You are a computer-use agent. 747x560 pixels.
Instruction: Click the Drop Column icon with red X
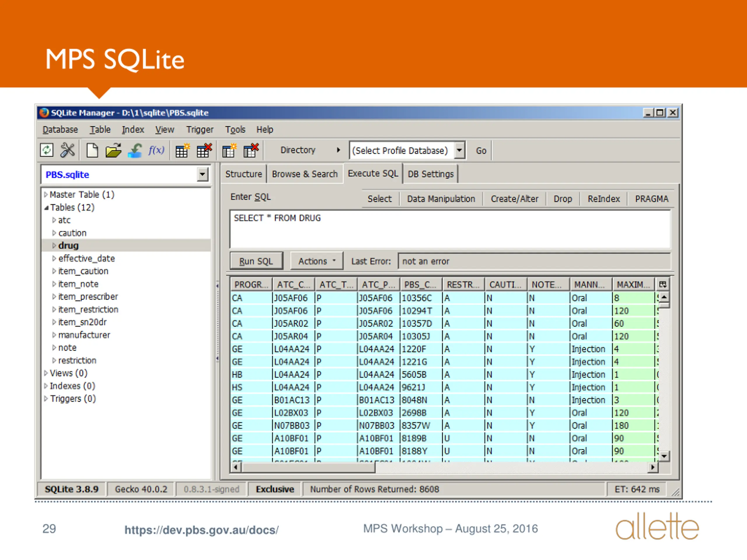[x=251, y=150]
